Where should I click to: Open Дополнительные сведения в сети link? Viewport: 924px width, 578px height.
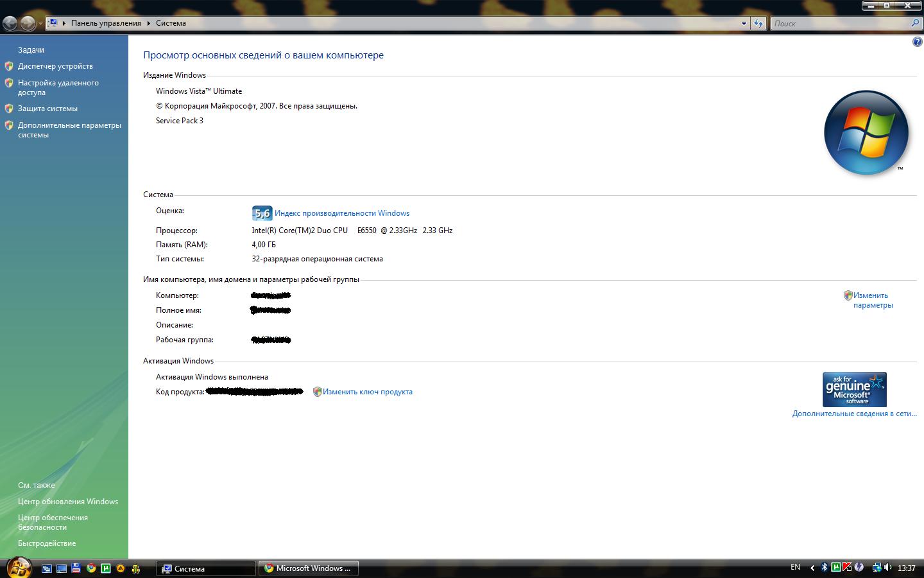pyautogui.click(x=855, y=414)
